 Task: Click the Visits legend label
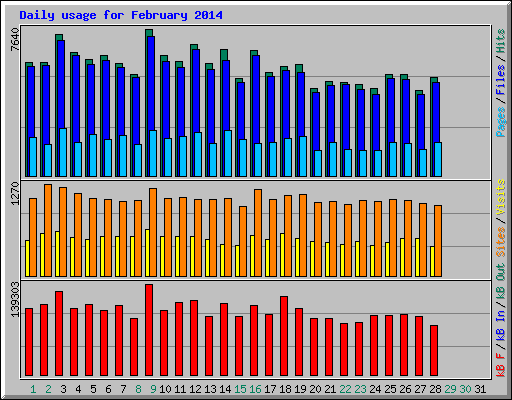[x=501, y=197]
